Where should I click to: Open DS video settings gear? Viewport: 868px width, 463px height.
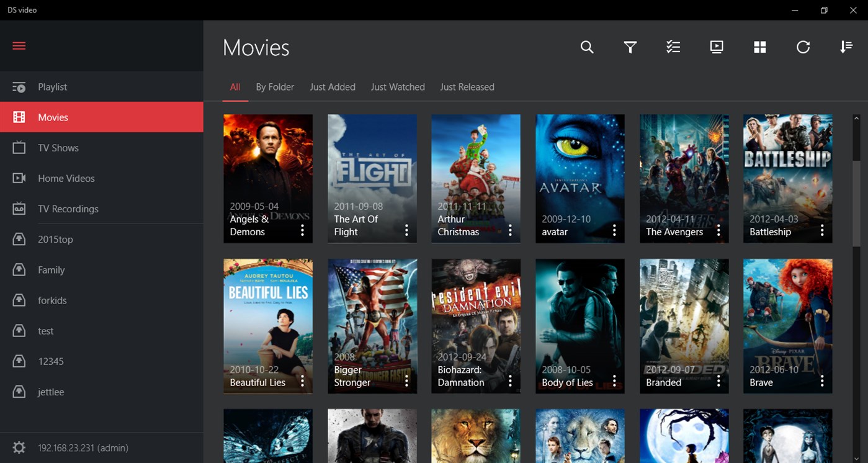tap(19, 447)
